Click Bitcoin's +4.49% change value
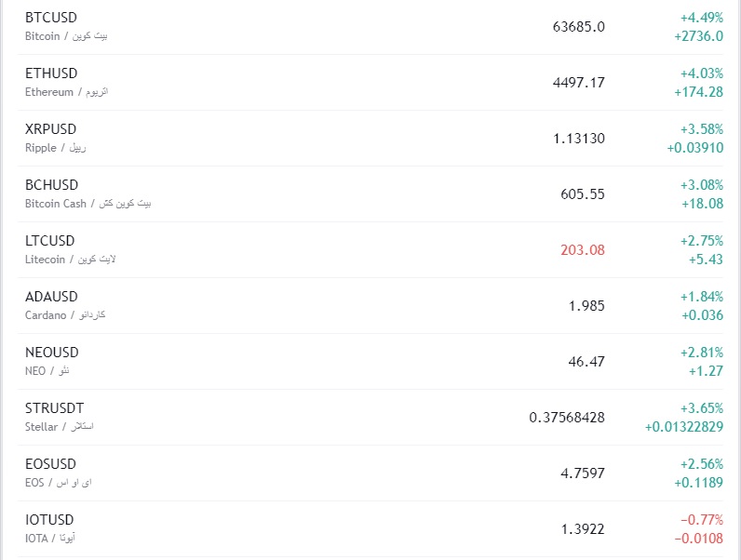 click(701, 18)
